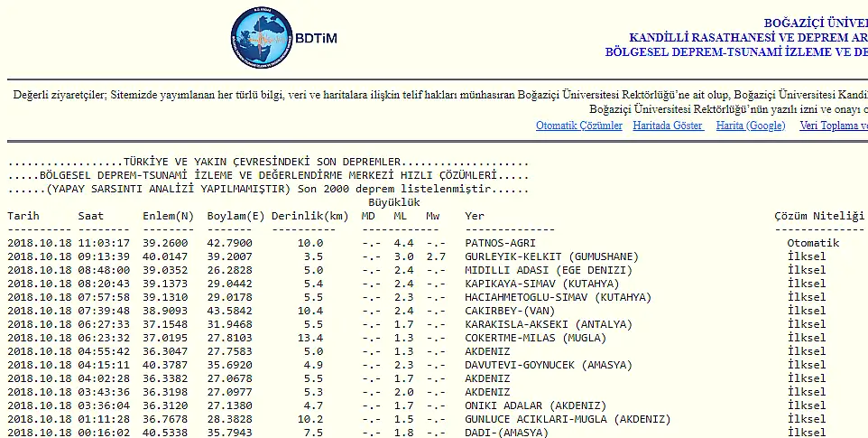Click the Otomatik solution quality value
The width and height of the screenshot is (868, 438).
click(813, 243)
